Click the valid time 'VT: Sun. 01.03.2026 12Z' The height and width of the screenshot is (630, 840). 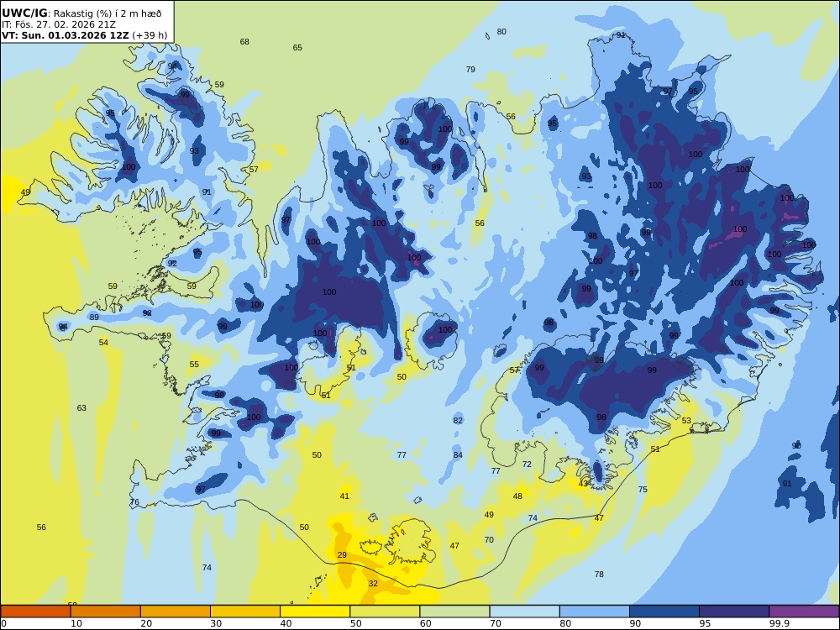[x=66, y=35]
